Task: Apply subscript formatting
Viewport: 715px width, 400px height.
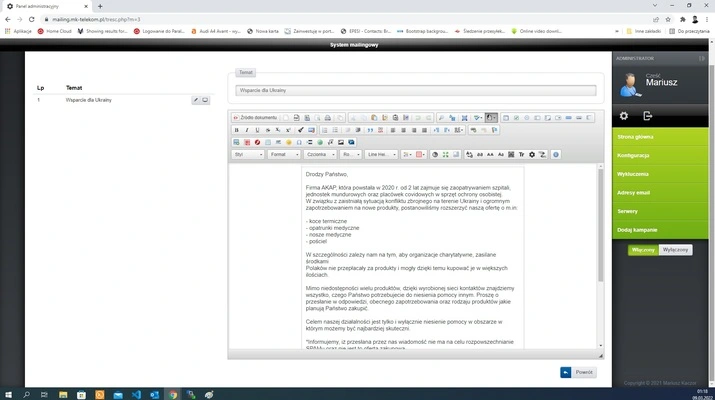Action: 278,130
